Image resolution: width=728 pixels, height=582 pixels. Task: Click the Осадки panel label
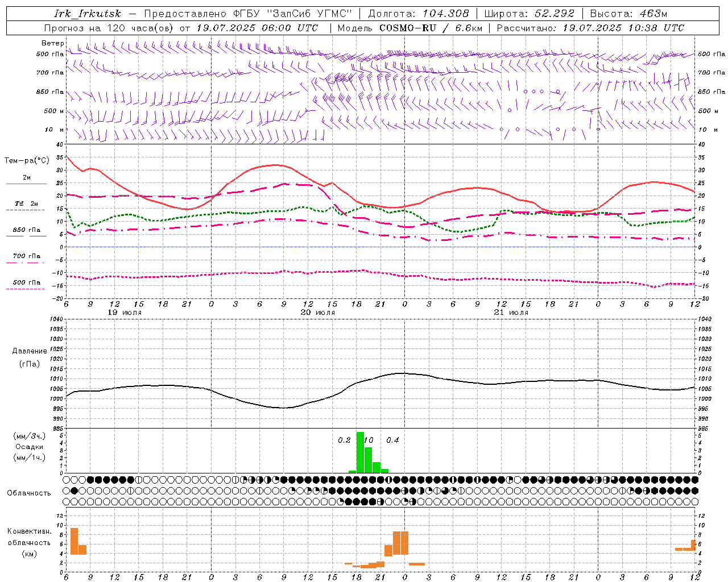coord(30,447)
